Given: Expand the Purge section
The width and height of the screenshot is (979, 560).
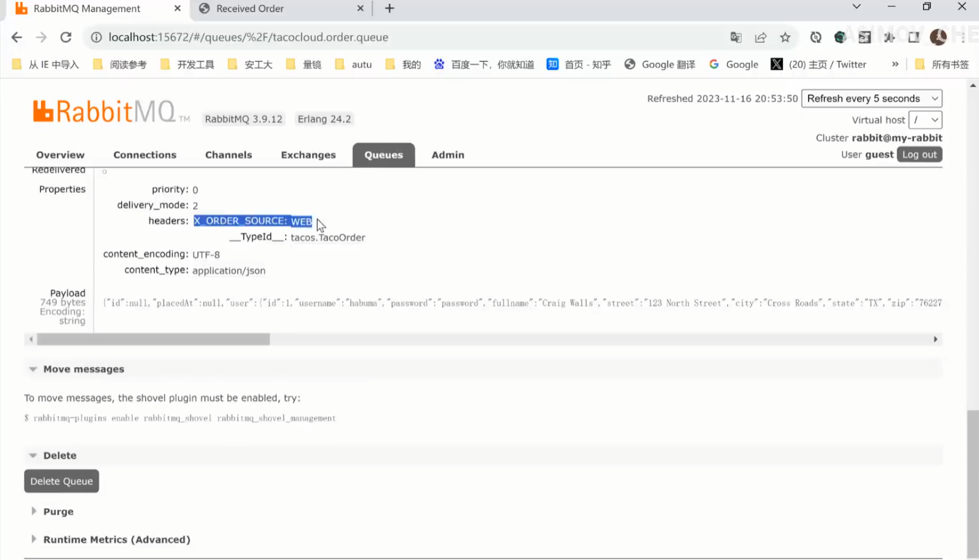Looking at the screenshot, I should [x=58, y=512].
